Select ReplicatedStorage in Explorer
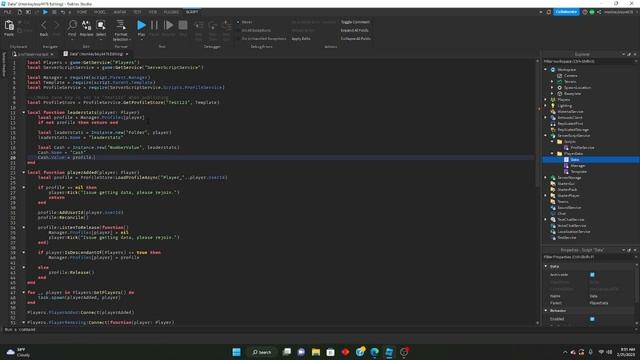This screenshot has height=360, width=640. pyautogui.click(x=573, y=130)
